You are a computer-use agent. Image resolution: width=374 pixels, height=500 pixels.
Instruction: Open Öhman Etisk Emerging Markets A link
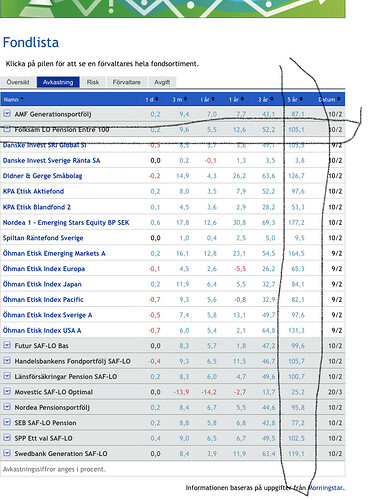pos(54,253)
